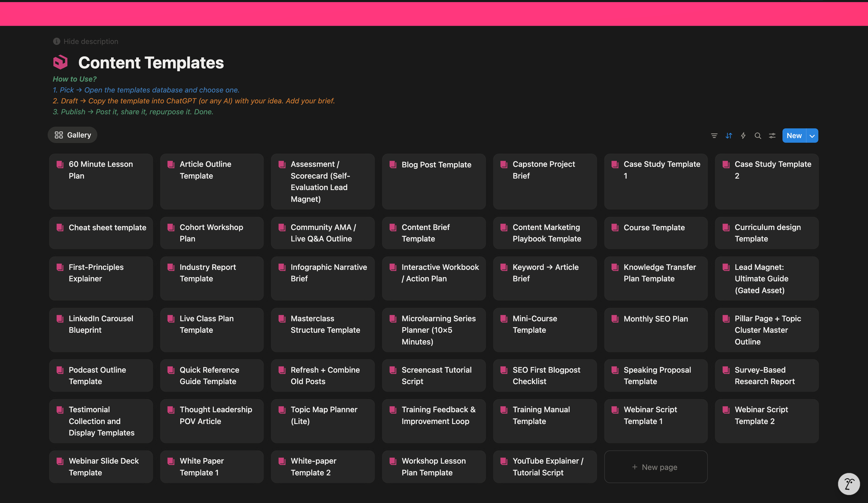Open the help assistant icon bottom right
The image size is (868, 503).
[x=848, y=483]
